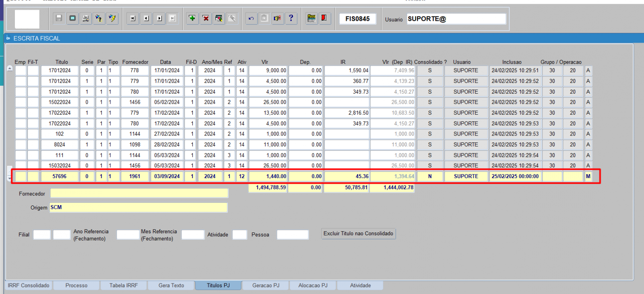644x294 pixels.
Task: Insert new record with green plus
Action: (192, 19)
